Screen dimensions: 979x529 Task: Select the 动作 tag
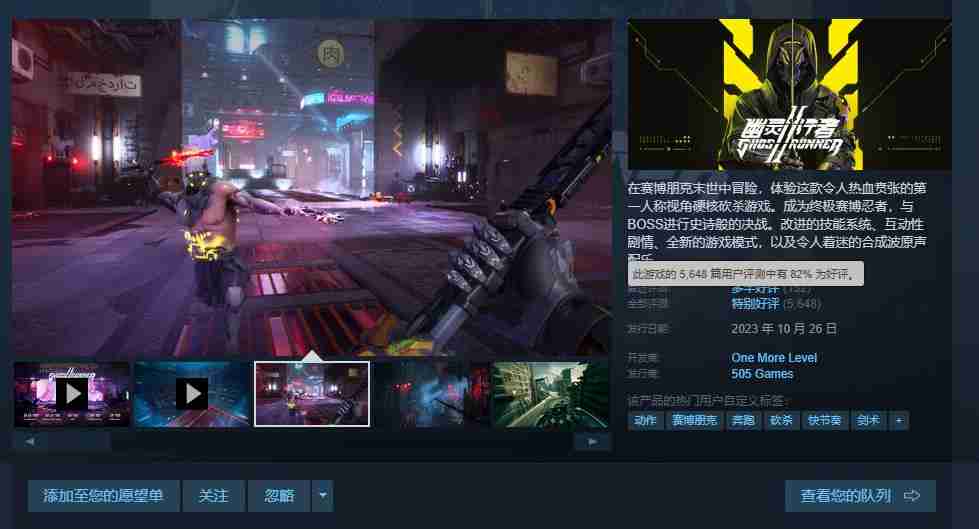point(645,420)
